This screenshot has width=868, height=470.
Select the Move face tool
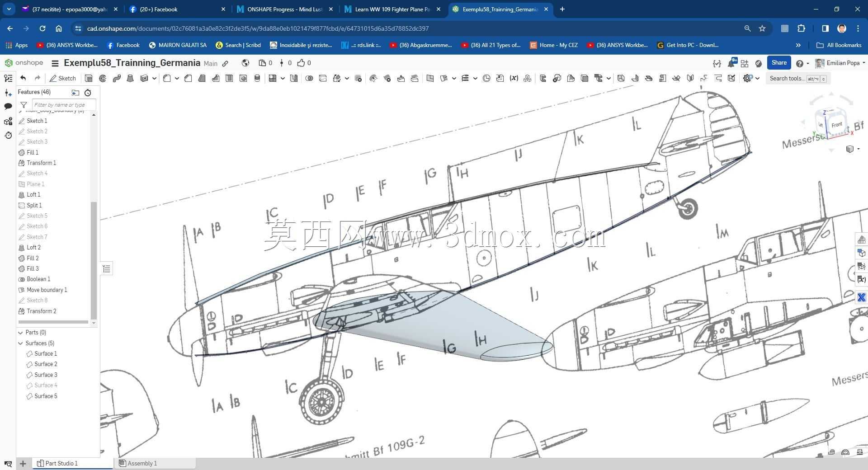tap(401, 78)
